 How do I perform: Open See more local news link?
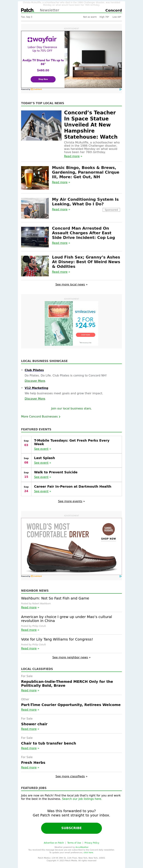pos(71,284)
